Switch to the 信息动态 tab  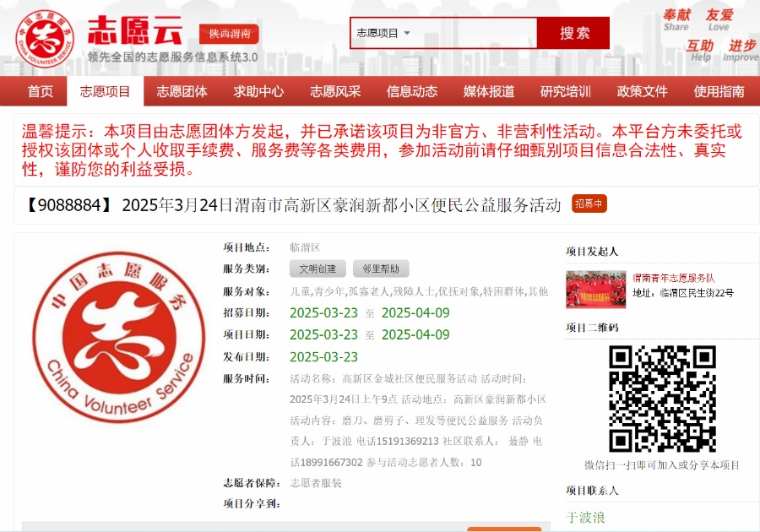coord(412,91)
